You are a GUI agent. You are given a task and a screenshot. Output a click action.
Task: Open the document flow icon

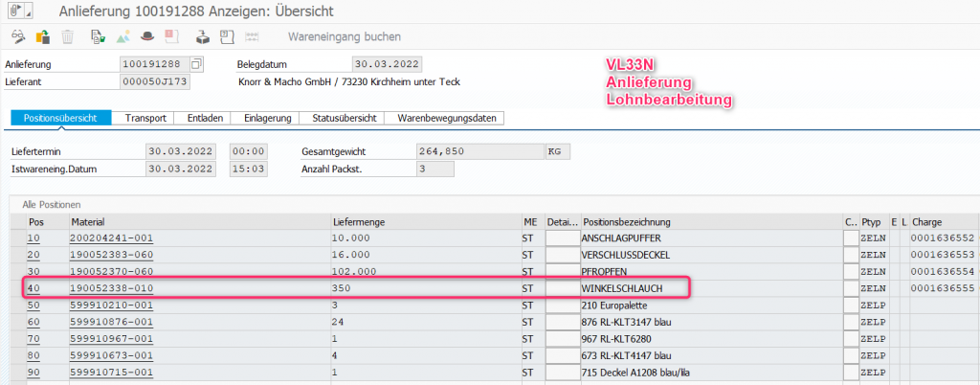(97, 37)
